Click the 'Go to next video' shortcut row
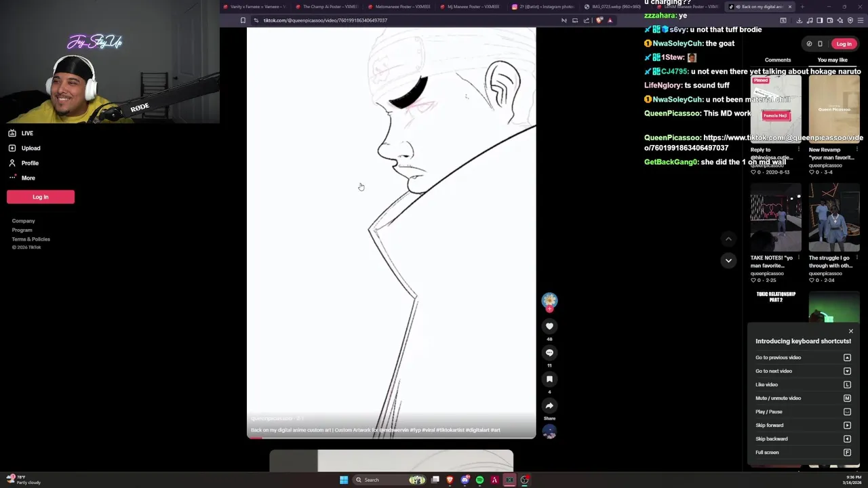The image size is (868, 488). click(x=803, y=371)
